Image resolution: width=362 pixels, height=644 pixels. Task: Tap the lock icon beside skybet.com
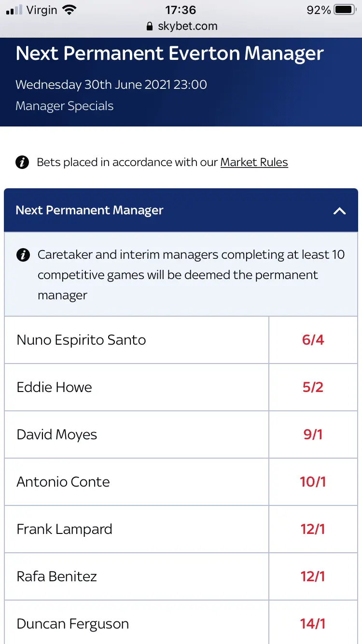click(150, 27)
